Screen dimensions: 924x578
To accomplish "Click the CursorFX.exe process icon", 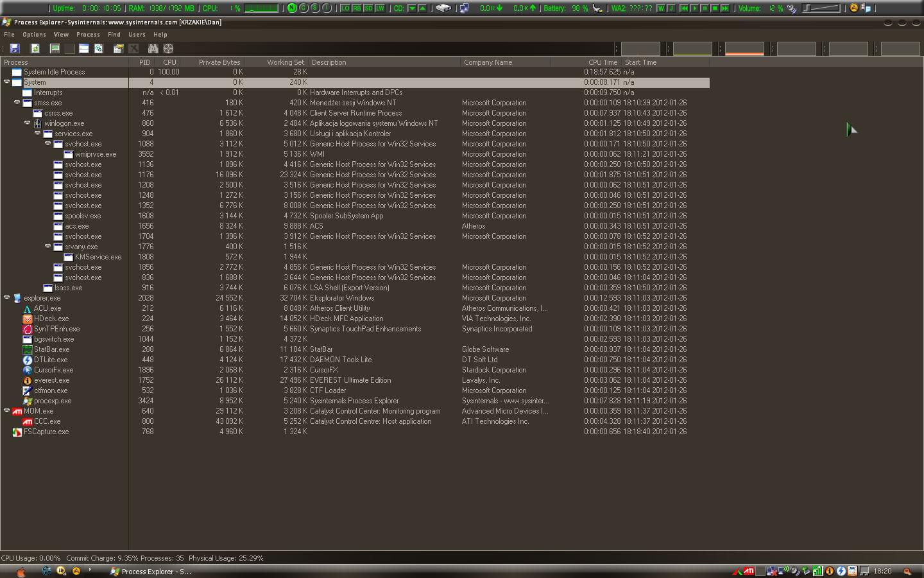I will coord(28,370).
